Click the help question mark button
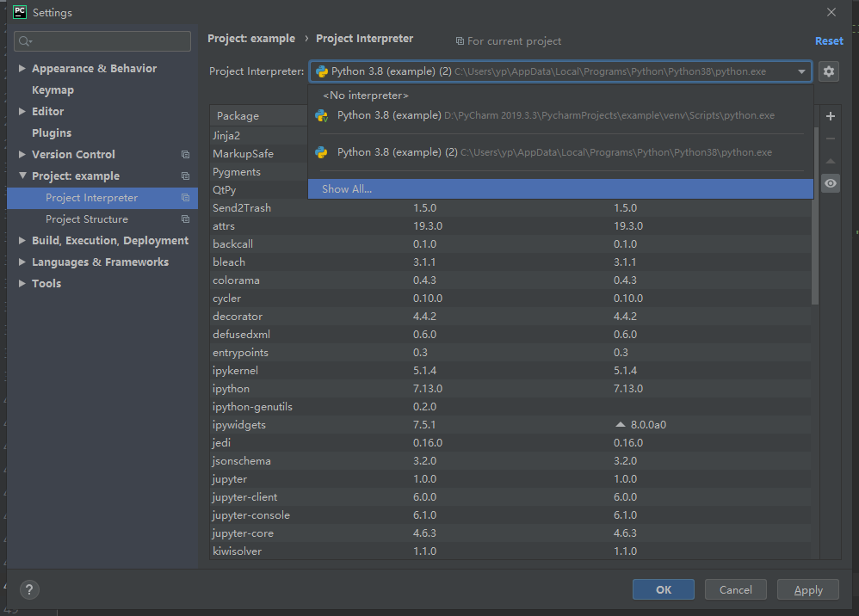The width and height of the screenshot is (859, 616). point(29,589)
